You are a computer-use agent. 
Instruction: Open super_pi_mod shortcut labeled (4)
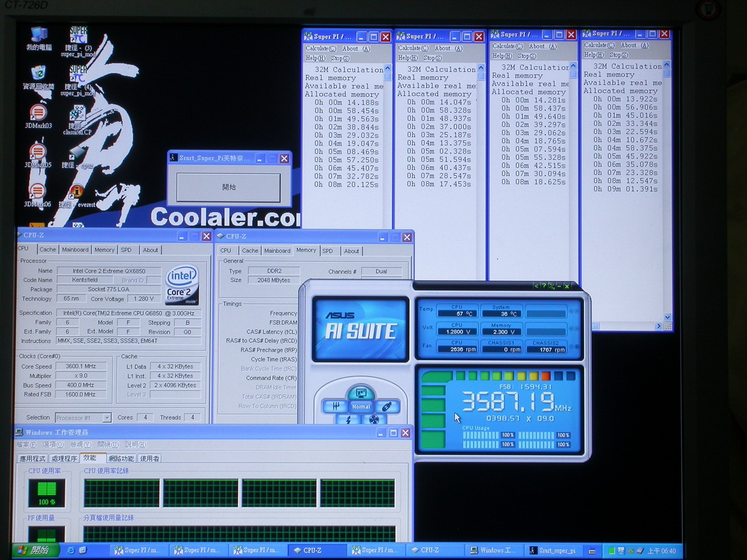tap(78, 80)
